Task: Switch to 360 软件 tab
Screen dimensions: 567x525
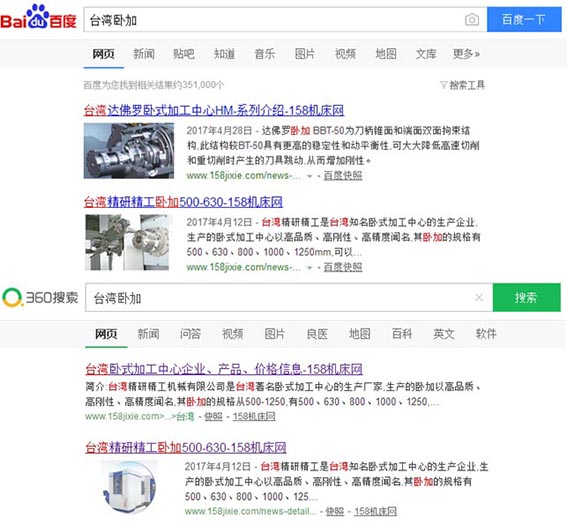Action: pyautogui.click(x=486, y=334)
